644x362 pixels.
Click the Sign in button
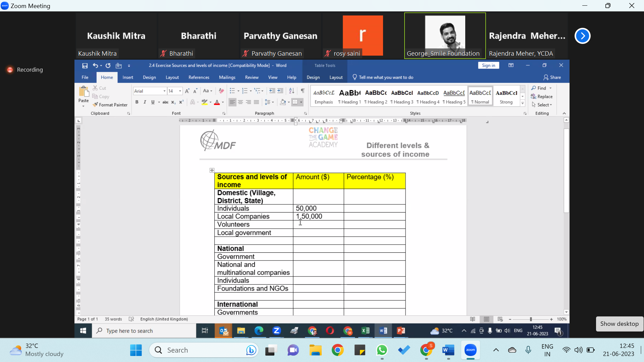coord(488,65)
